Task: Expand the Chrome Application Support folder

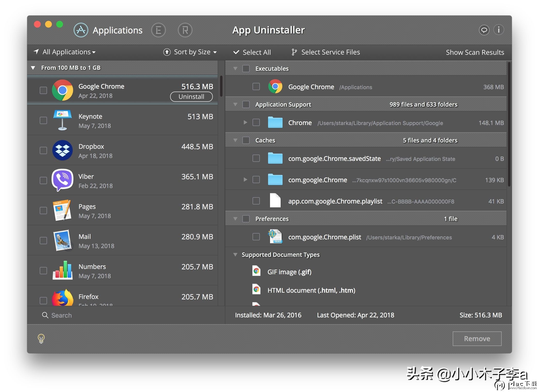Action: point(245,123)
